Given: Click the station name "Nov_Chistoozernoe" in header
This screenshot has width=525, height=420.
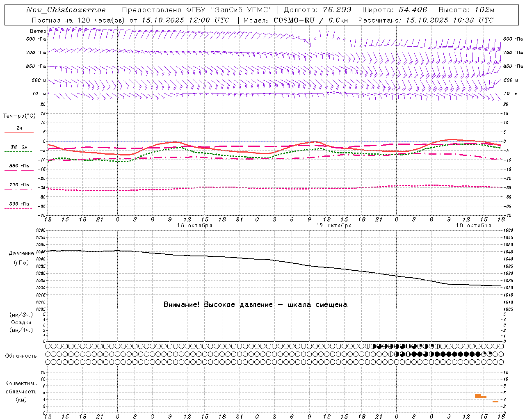Looking at the screenshot, I should (66, 10).
